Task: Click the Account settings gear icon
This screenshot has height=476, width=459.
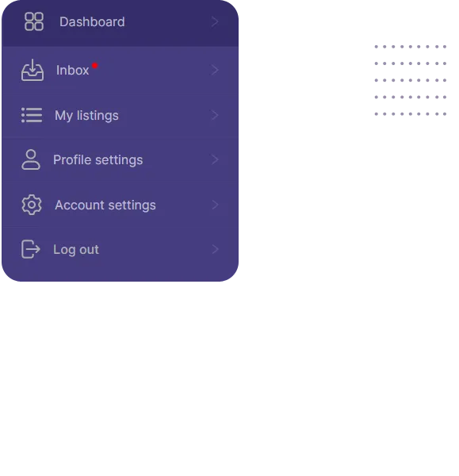Action: click(x=32, y=205)
